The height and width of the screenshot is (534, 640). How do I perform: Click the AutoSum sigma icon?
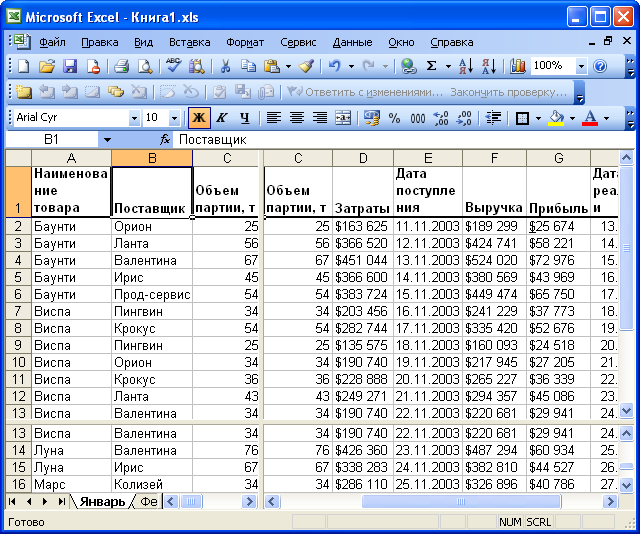pos(431,66)
